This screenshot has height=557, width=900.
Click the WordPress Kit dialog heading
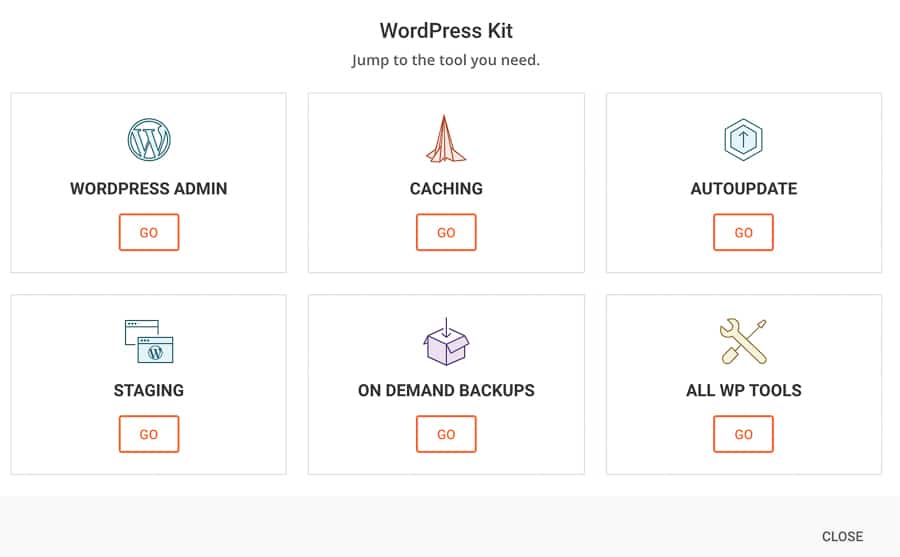pyautogui.click(x=446, y=30)
